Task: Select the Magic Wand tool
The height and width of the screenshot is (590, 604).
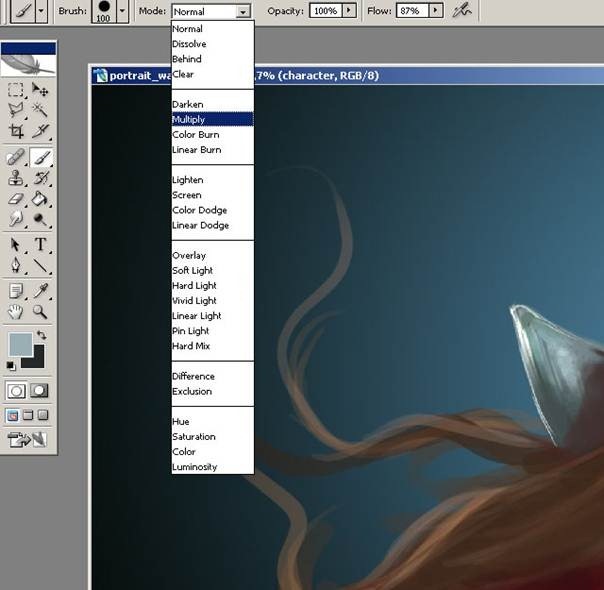Action: pyautogui.click(x=40, y=110)
